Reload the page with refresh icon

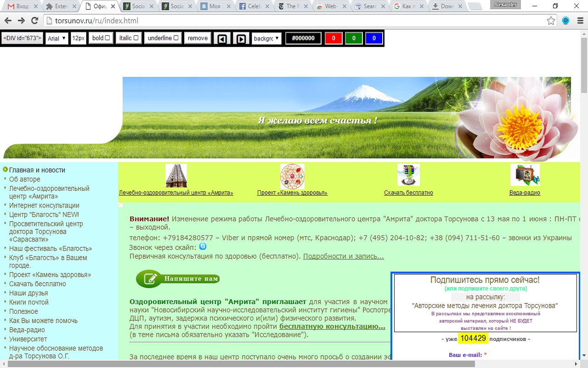tap(34, 21)
